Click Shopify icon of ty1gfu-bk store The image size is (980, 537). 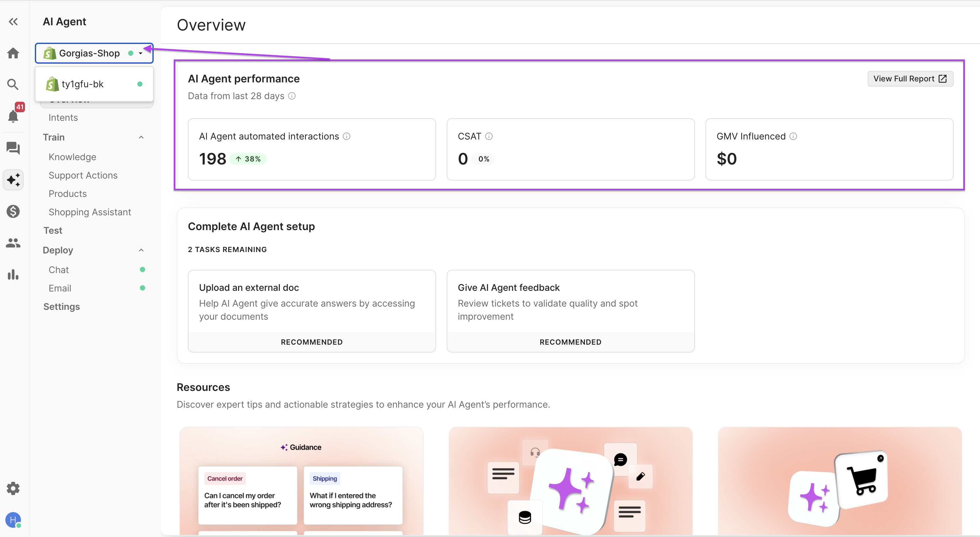(x=52, y=84)
